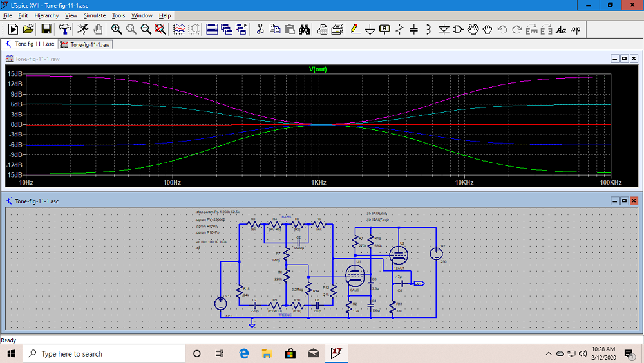Maximize the Tone-fig-11-1.raw plot pane
This screenshot has height=363, width=644.
click(x=624, y=59)
